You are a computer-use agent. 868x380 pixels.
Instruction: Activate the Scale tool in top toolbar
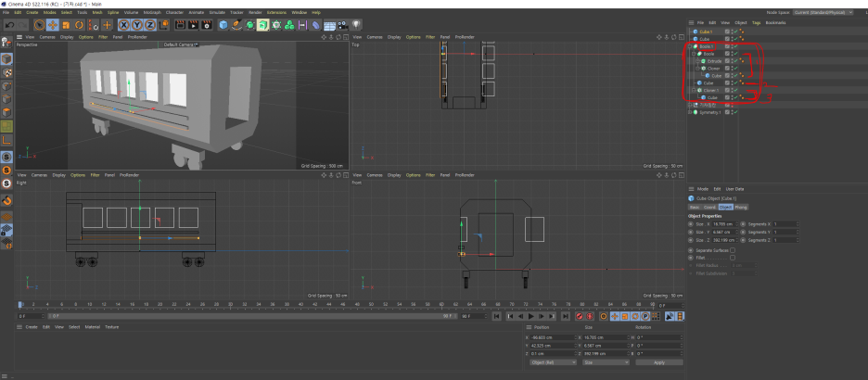(x=66, y=25)
